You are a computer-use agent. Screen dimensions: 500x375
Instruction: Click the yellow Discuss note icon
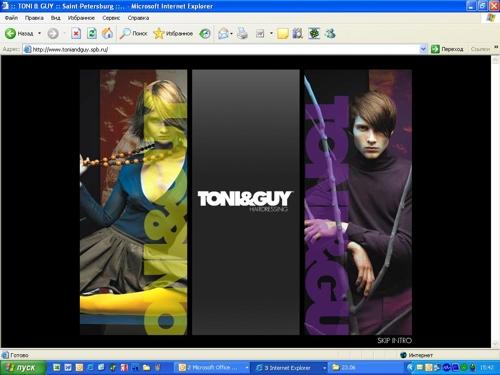(x=282, y=33)
